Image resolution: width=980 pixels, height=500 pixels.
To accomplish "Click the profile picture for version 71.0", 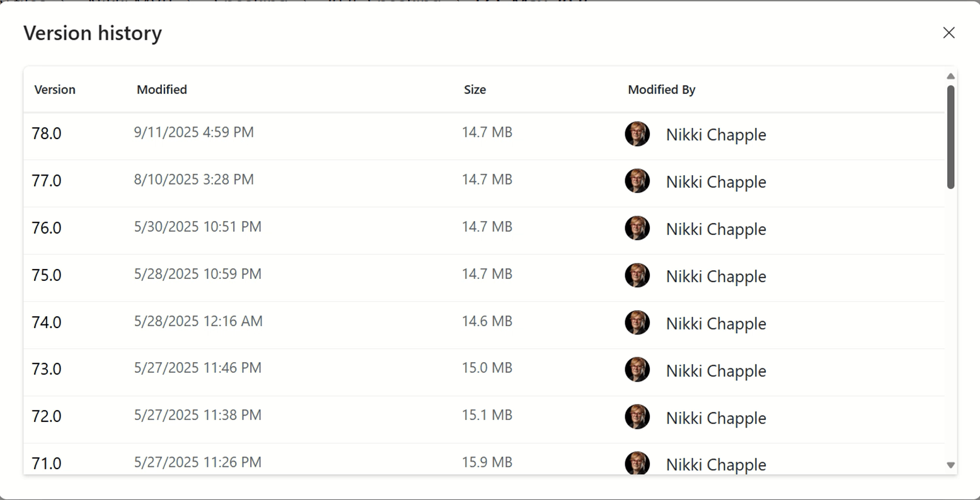I will tap(637, 463).
